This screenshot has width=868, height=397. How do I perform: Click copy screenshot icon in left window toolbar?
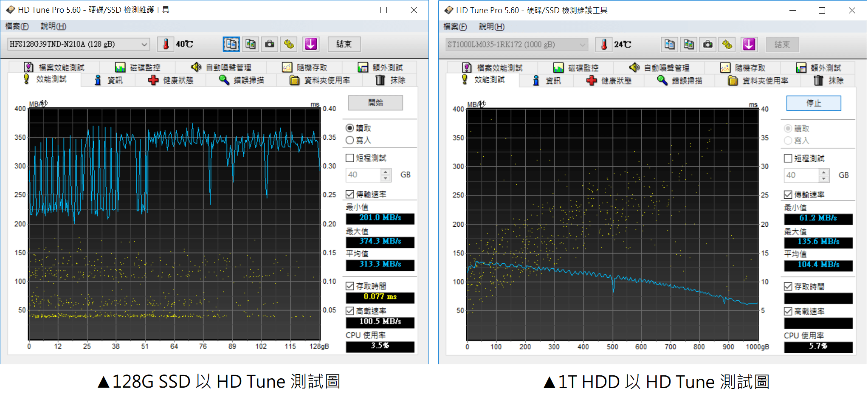click(x=251, y=44)
